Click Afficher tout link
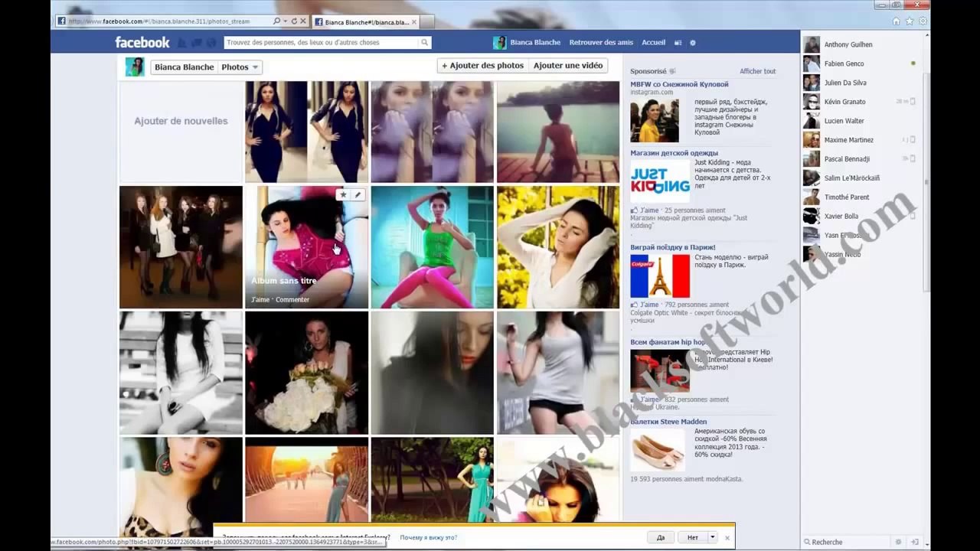 [x=757, y=71]
